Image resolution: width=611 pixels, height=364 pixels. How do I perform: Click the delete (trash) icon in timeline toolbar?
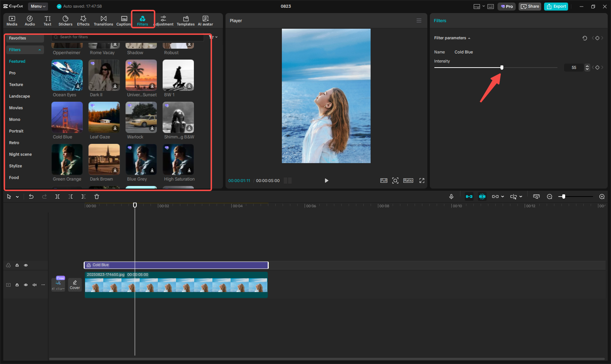(x=96, y=197)
